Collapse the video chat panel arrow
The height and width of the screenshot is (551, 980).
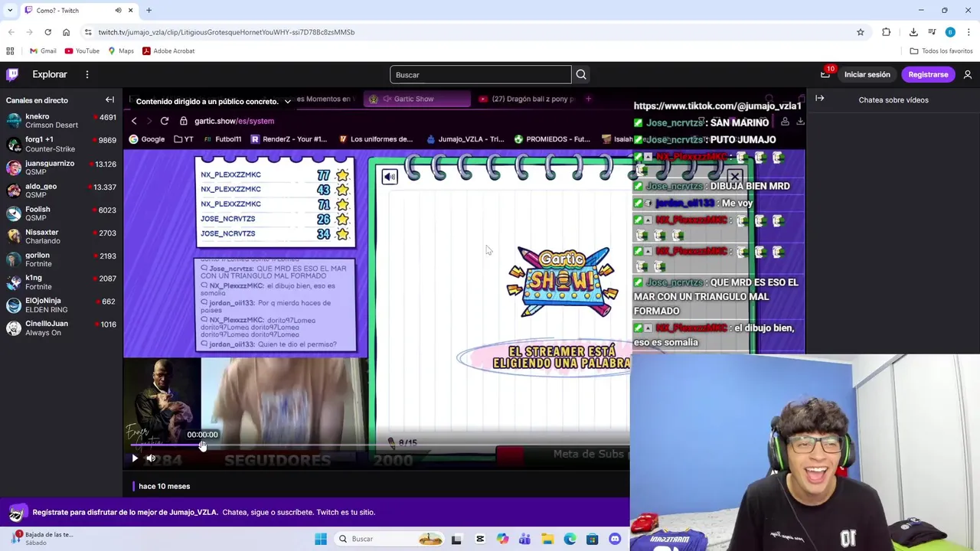click(x=819, y=99)
